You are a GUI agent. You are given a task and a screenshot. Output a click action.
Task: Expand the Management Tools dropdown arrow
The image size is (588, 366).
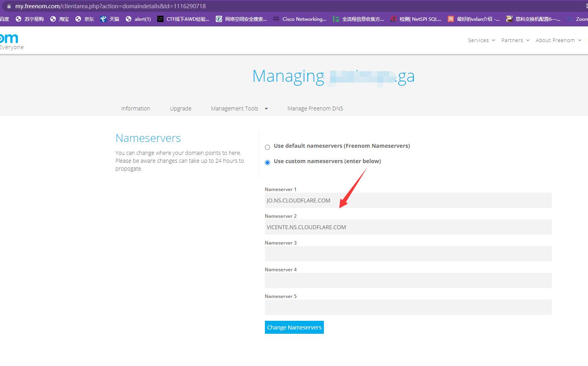266,109
